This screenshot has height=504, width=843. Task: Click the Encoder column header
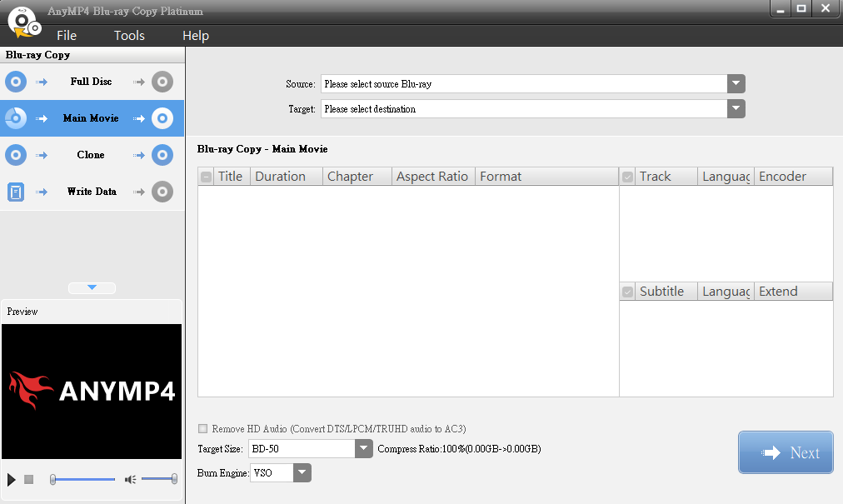click(x=793, y=177)
